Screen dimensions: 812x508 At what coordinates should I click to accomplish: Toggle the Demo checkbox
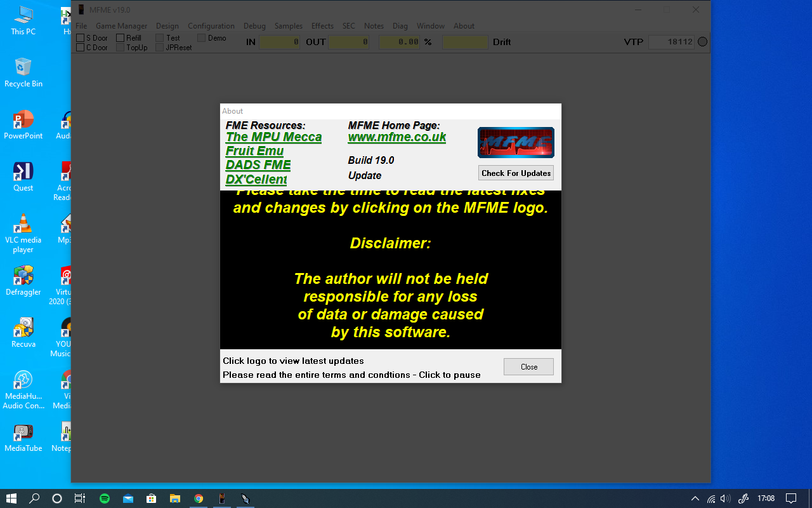pyautogui.click(x=202, y=38)
